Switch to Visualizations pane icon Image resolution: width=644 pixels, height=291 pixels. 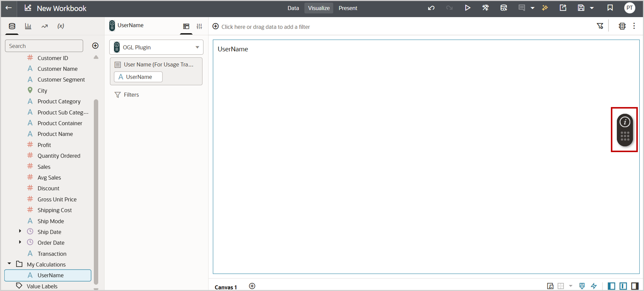[x=28, y=26]
